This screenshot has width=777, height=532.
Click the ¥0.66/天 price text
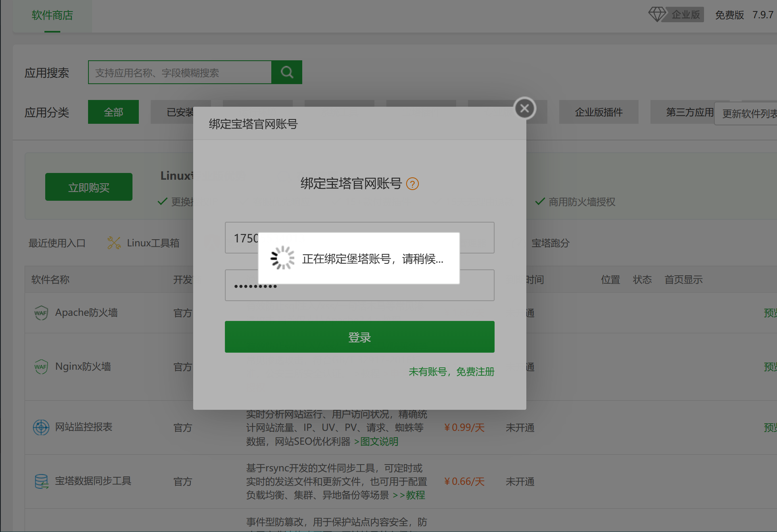coord(464,481)
